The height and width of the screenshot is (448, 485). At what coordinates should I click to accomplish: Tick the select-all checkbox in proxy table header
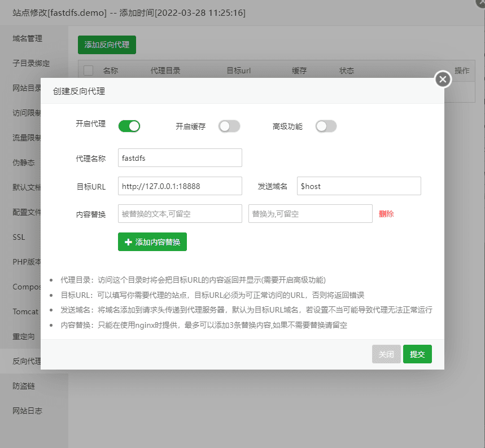pyautogui.click(x=89, y=71)
